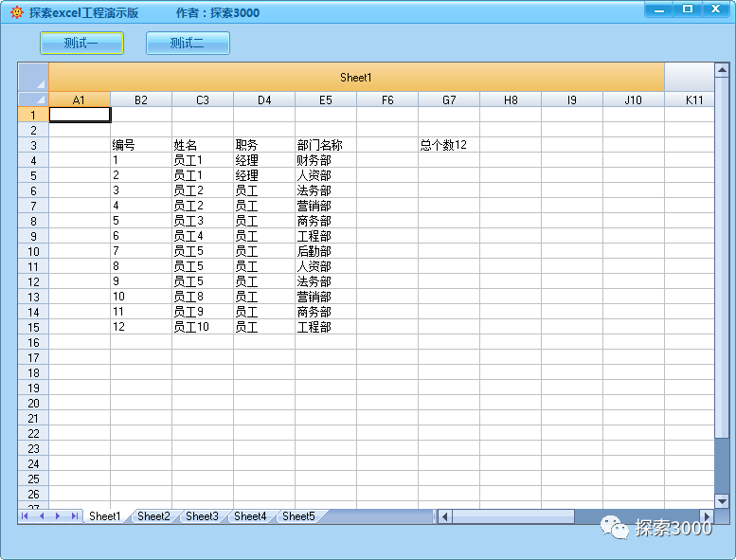Viewport: 736px width, 560px height.
Task: Click the horizontal scrollbar thumb
Action: (513, 516)
